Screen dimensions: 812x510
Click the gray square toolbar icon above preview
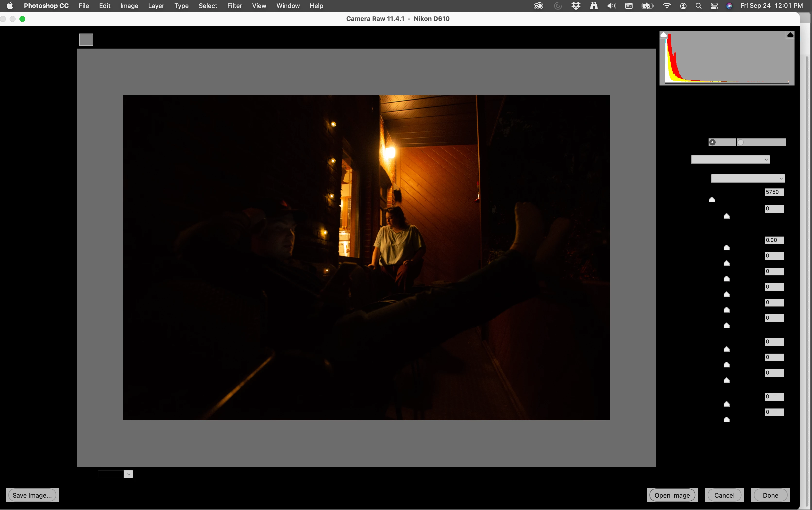click(86, 39)
